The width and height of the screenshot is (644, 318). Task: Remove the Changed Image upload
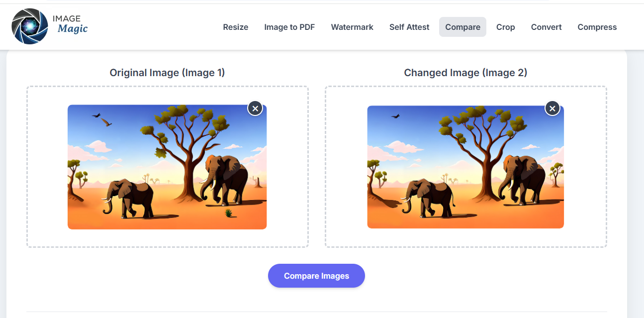point(552,108)
